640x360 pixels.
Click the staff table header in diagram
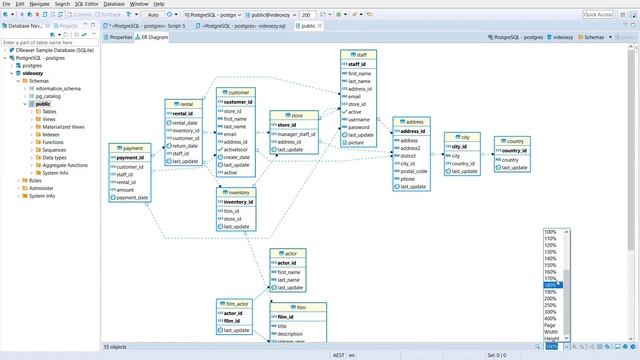tap(358, 55)
